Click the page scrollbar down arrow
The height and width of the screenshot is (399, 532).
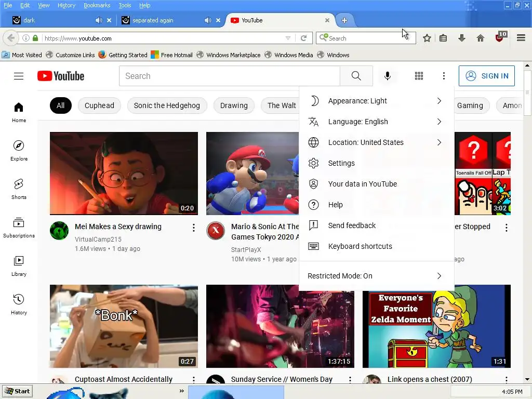[x=527, y=379]
